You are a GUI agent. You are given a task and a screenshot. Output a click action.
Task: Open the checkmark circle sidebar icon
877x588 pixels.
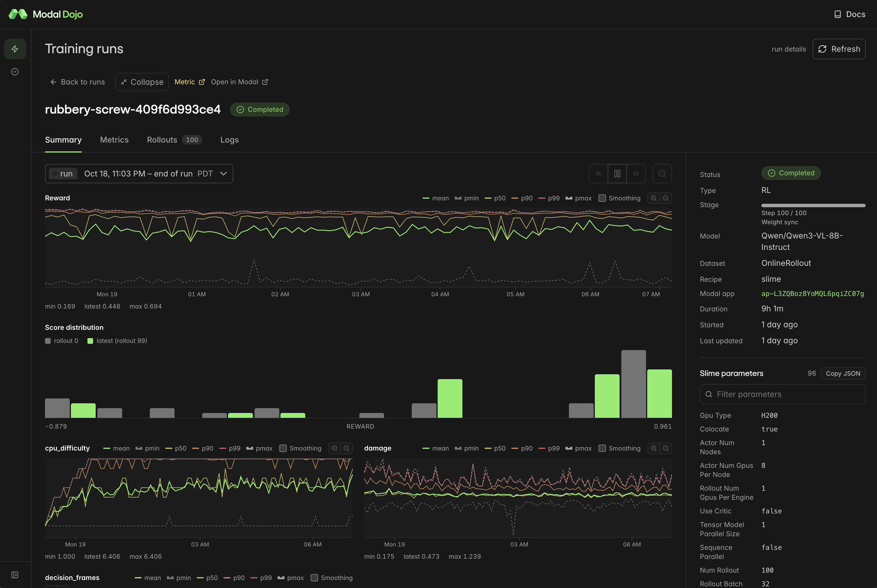[15, 72]
